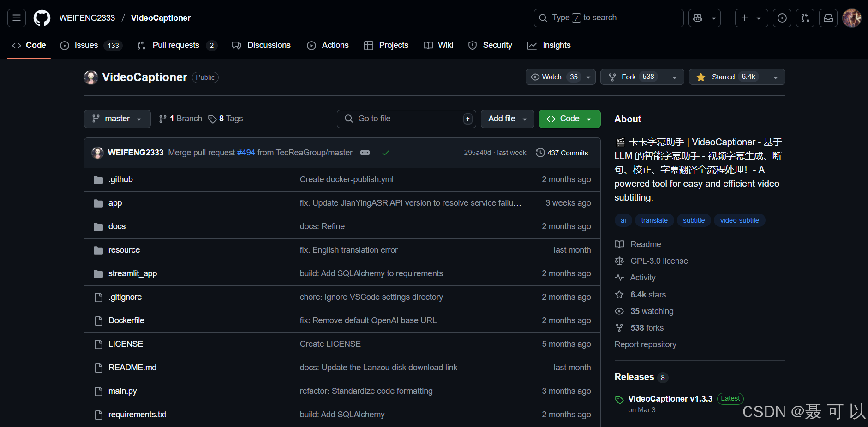This screenshot has width=868, height=427.
Task: Open the GPL-3.0 license link
Action: 652,261
